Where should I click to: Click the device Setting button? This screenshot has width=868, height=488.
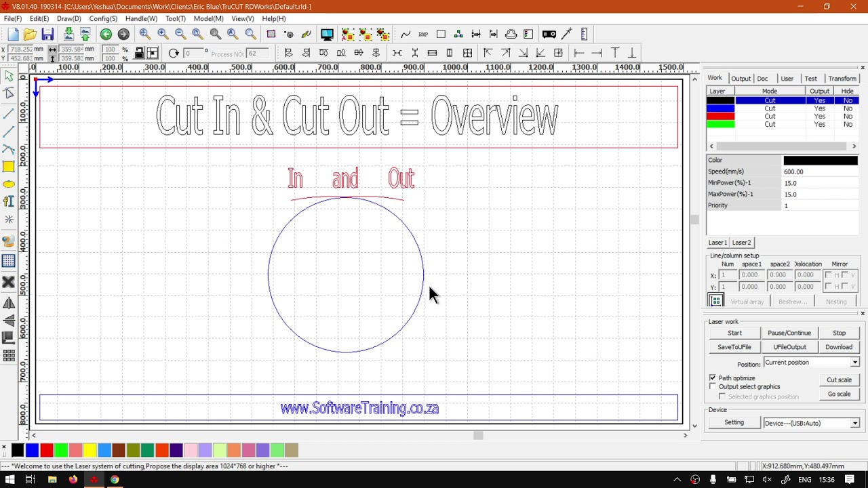(x=734, y=422)
